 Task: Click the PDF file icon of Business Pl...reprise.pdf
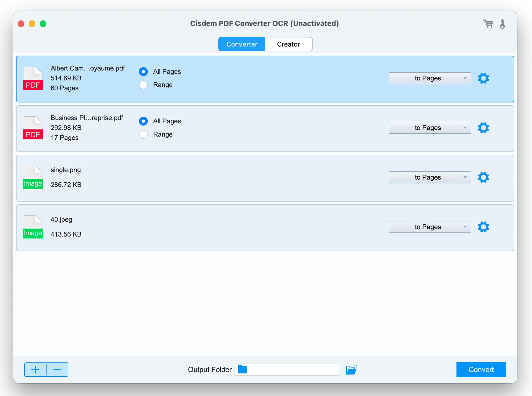point(33,128)
